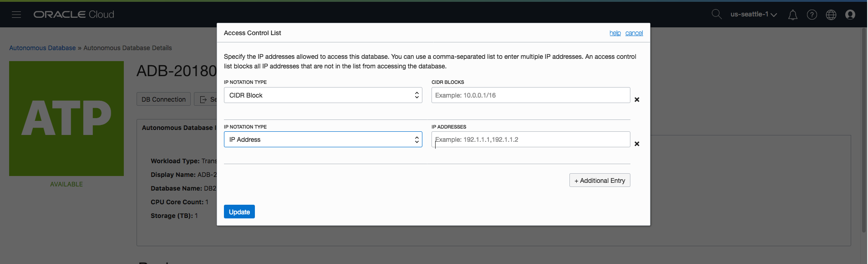Click the help link in dialog
868x264 pixels.
(x=615, y=33)
